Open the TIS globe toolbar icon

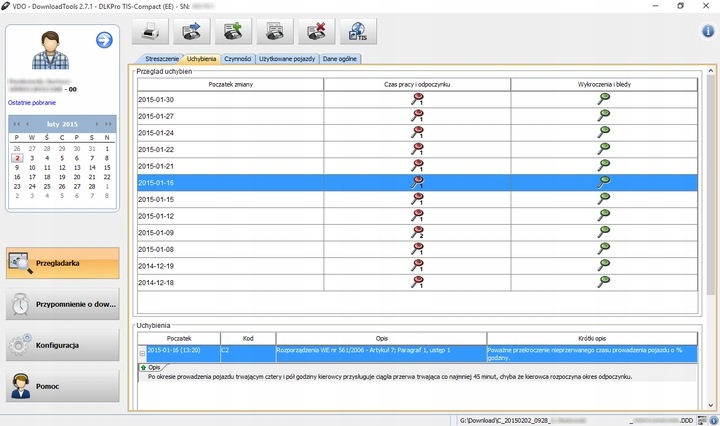(357, 34)
